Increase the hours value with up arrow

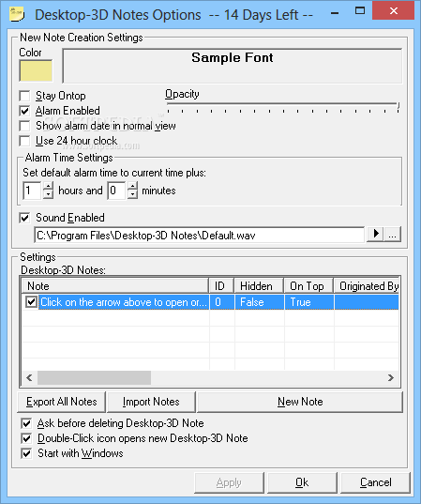(x=48, y=186)
